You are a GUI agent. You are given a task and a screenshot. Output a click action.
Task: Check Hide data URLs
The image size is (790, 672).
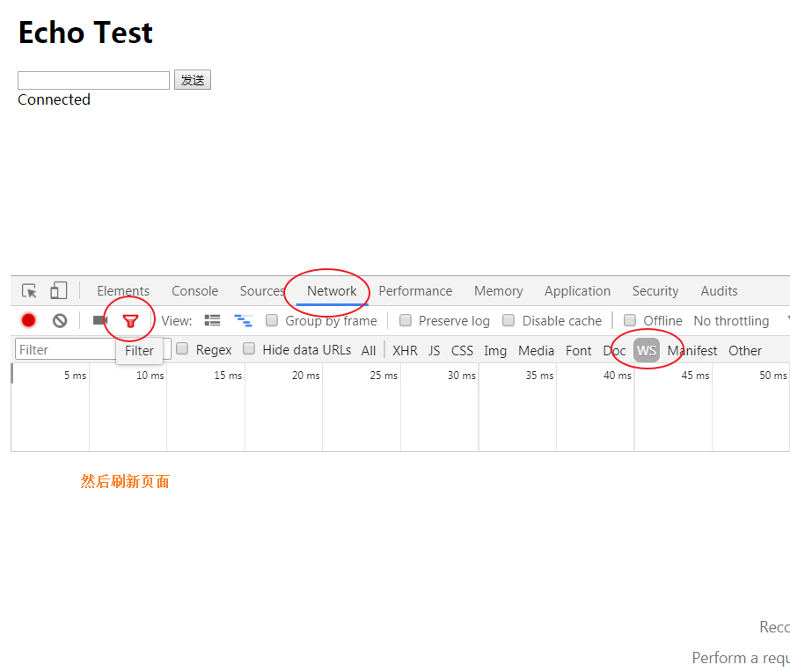[x=249, y=349]
